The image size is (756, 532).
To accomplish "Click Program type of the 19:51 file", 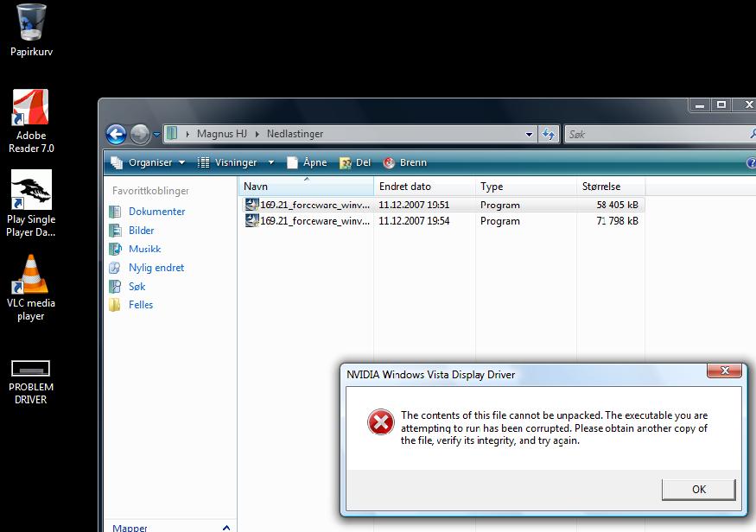I will pos(500,205).
